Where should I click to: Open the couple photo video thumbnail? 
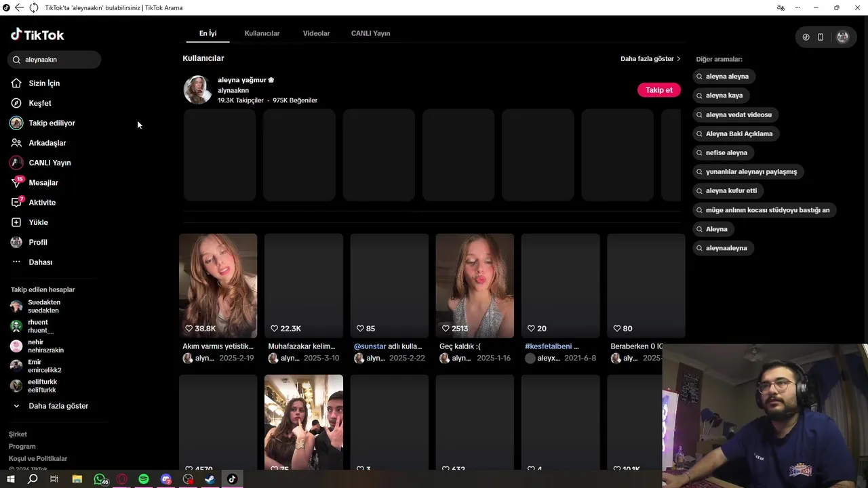[x=303, y=422]
